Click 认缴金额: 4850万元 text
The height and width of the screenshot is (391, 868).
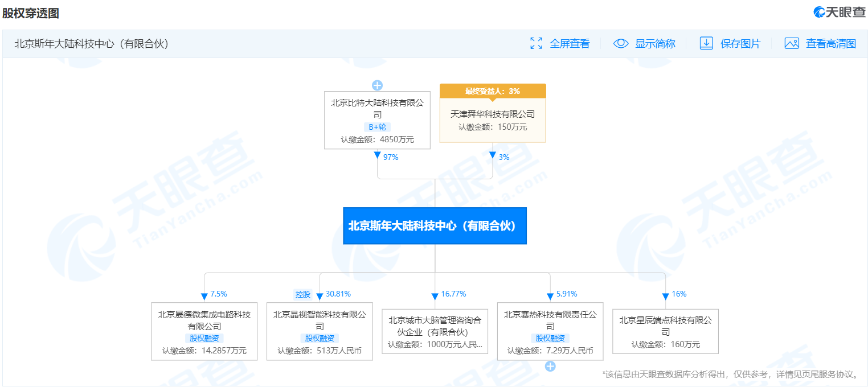377,139
